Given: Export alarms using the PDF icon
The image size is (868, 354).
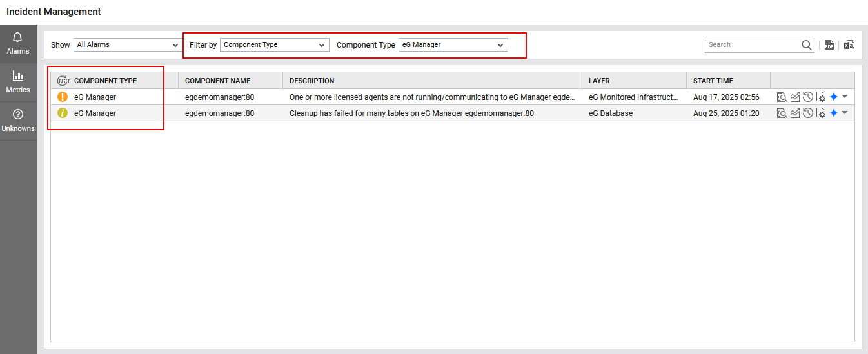Looking at the screenshot, I should [x=829, y=45].
